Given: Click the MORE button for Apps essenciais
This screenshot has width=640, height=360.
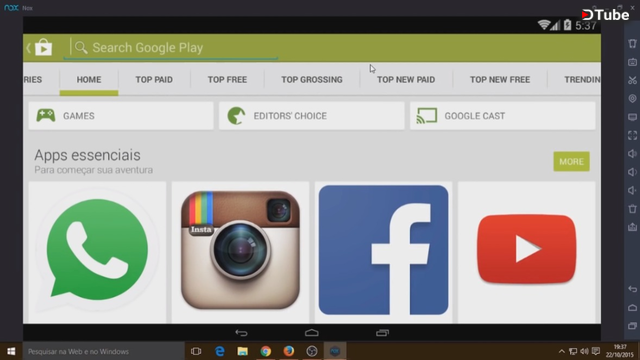Looking at the screenshot, I should point(571,162).
